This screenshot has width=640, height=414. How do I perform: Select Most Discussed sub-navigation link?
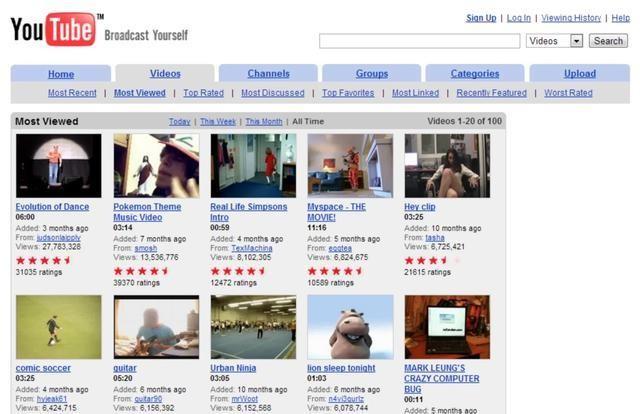[x=273, y=93]
